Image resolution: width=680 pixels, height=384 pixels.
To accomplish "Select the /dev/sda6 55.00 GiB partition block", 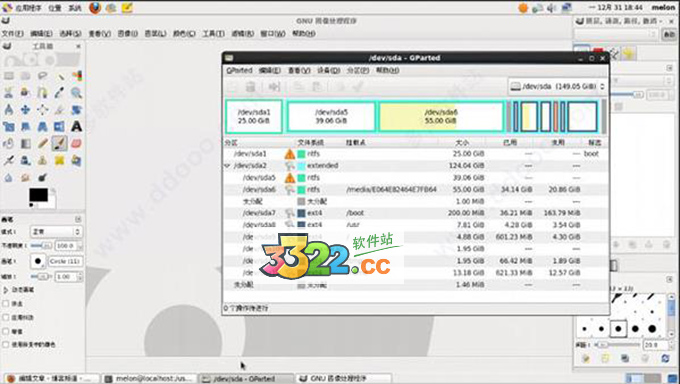I will click(441, 116).
